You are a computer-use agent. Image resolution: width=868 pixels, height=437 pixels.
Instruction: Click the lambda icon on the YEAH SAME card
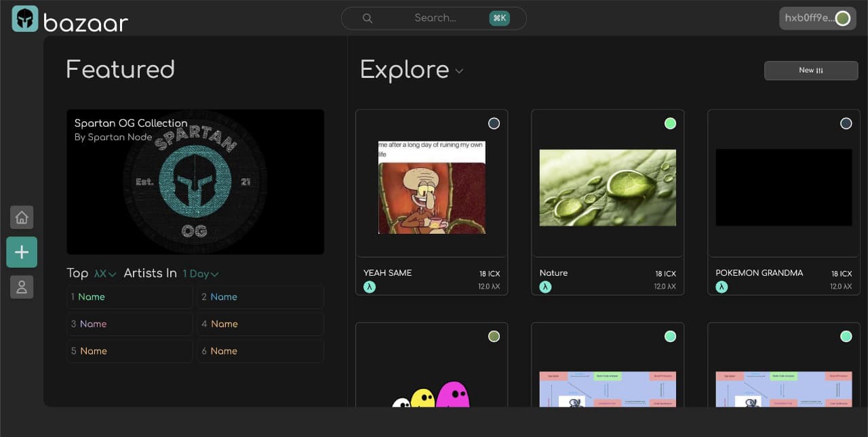[x=370, y=287]
